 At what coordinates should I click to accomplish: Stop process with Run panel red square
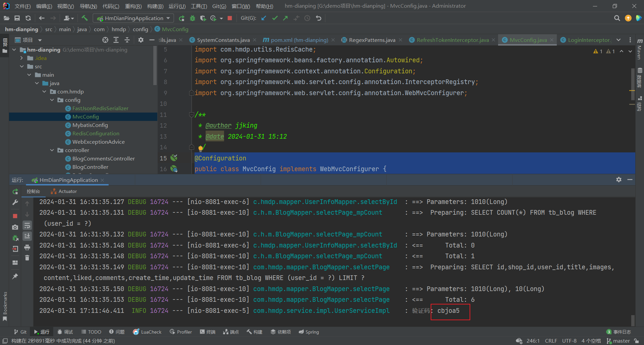(x=15, y=216)
